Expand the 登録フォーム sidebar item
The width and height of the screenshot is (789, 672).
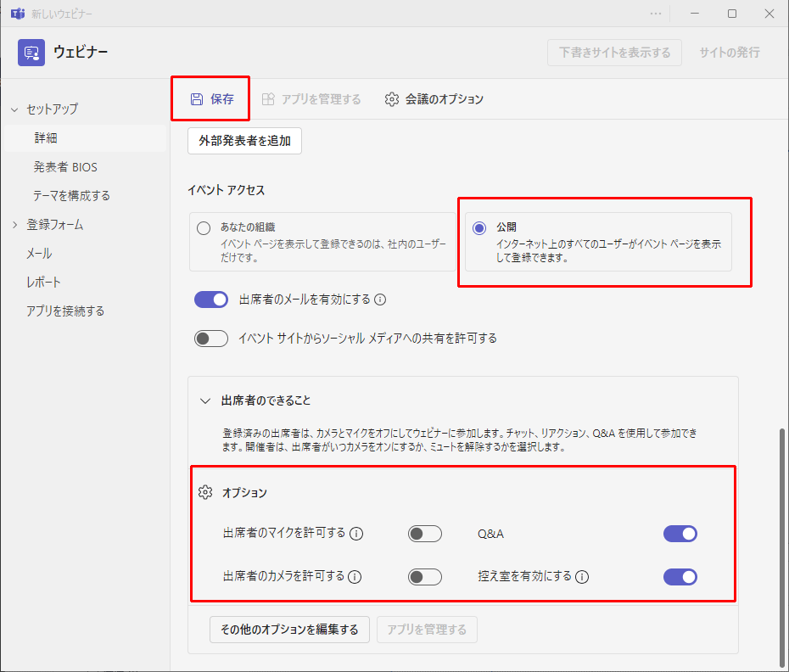click(x=14, y=225)
